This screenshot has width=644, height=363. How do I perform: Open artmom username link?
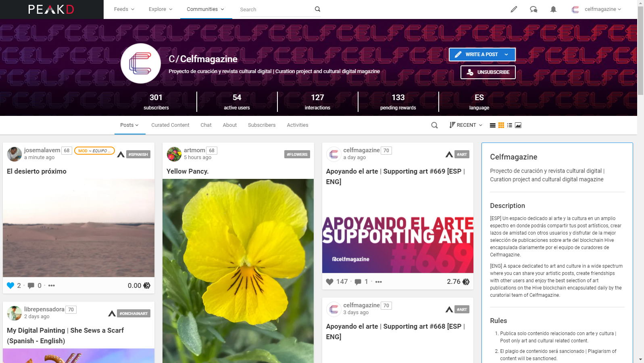194,150
